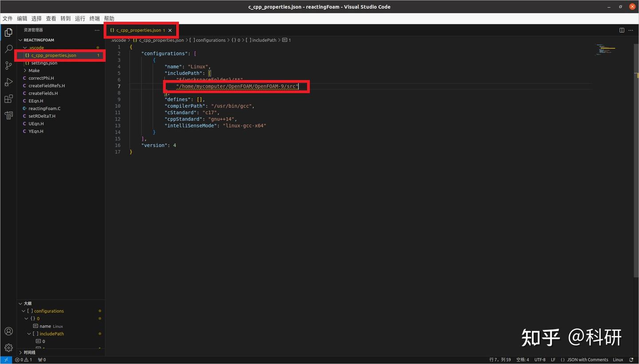Select the c_cpp_properties.json editor tab
639x364 pixels.
tap(138, 30)
